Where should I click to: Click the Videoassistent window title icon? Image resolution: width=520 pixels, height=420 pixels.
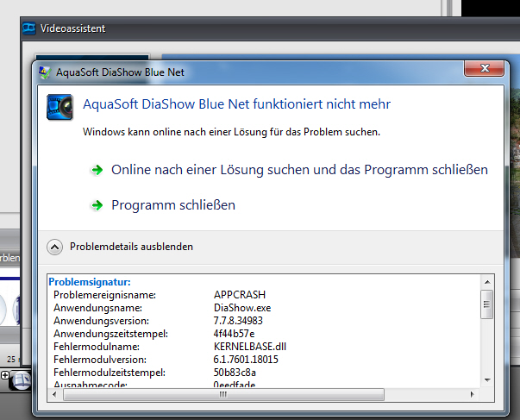(x=30, y=28)
